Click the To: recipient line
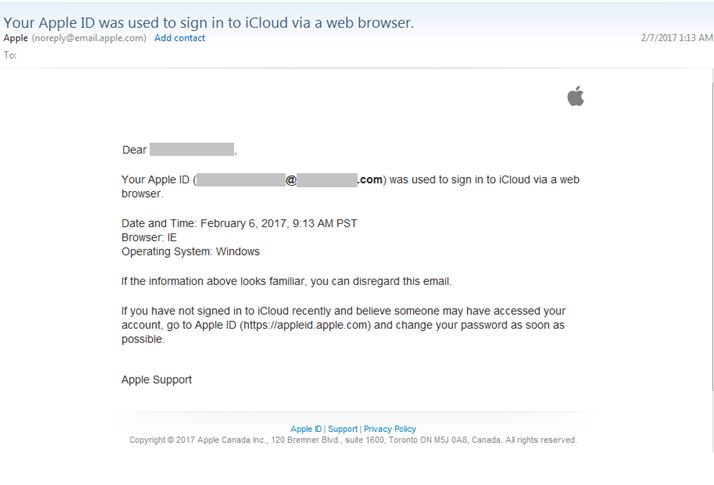Screen dimensions: 714x485 pyautogui.click(x=12, y=55)
